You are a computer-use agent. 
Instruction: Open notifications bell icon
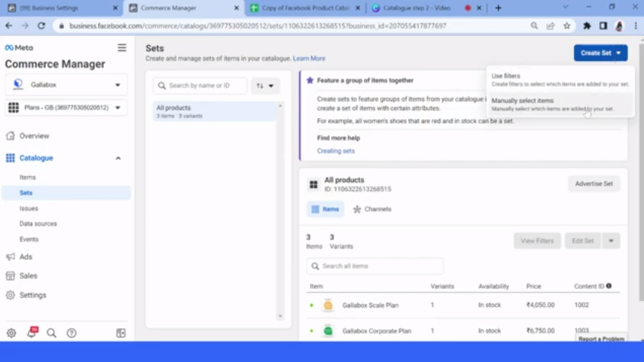point(32,332)
